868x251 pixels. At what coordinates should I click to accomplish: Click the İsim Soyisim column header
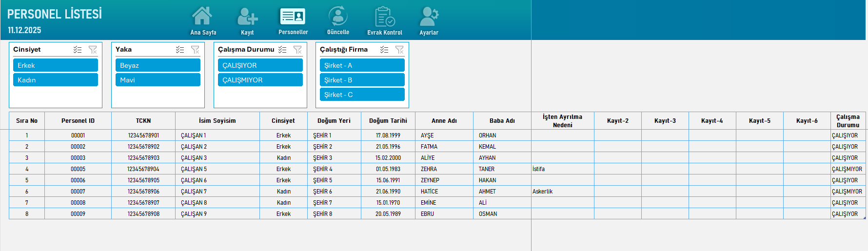pos(217,121)
